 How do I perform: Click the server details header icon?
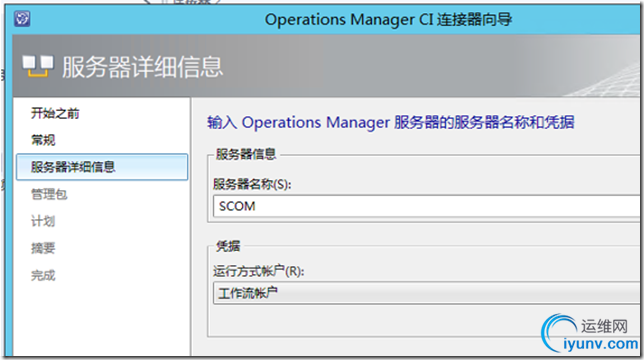point(38,66)
